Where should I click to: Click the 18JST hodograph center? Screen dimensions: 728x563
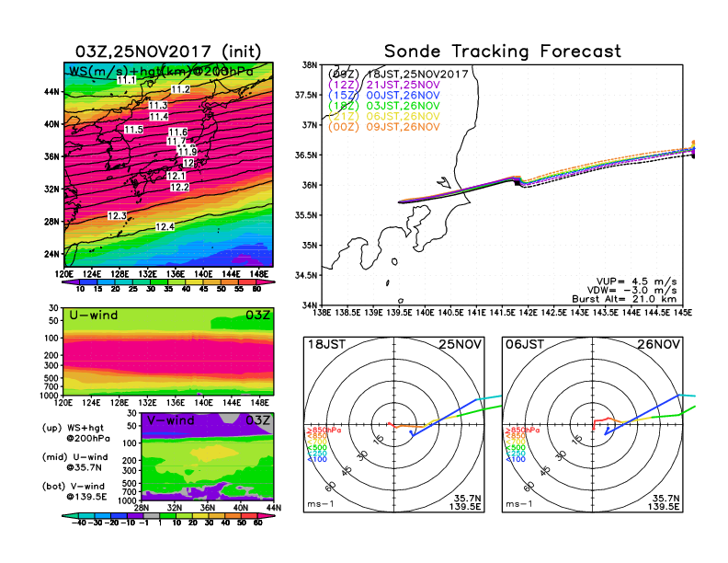coord(396,425)
